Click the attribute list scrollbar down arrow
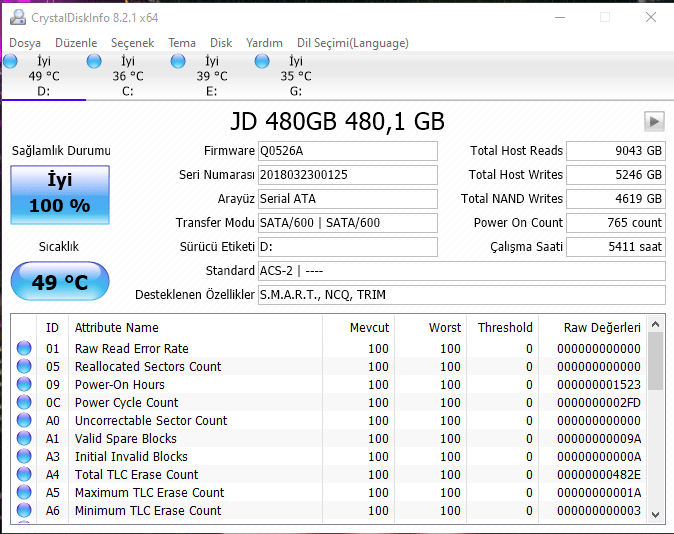This screenshot has height=534, width=674. point(656,514)
